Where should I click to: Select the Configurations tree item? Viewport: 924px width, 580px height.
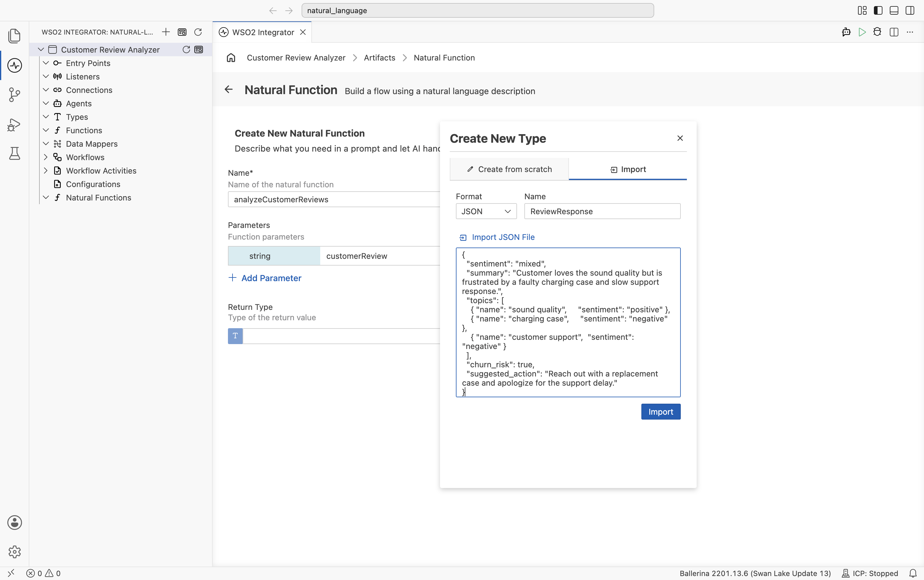tap(93, 184)
